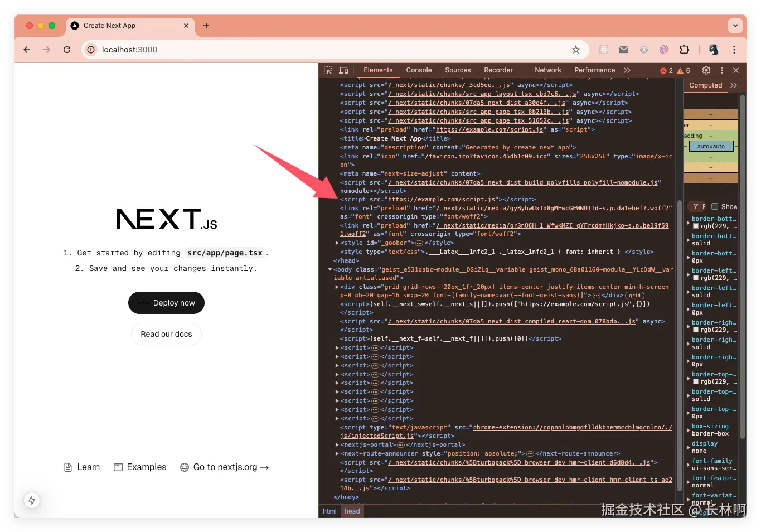
Task: Click the border-top rgb color swatch
Action: 696,382
